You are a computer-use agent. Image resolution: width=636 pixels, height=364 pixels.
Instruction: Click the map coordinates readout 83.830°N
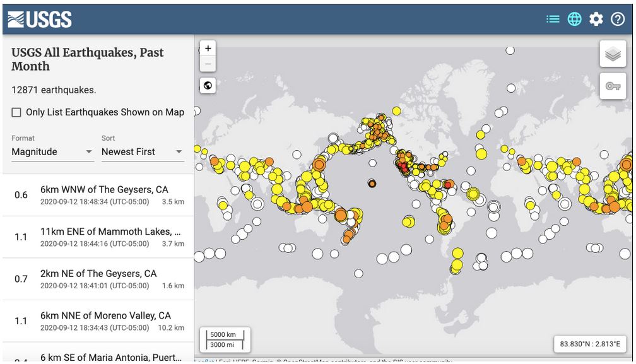590,344
